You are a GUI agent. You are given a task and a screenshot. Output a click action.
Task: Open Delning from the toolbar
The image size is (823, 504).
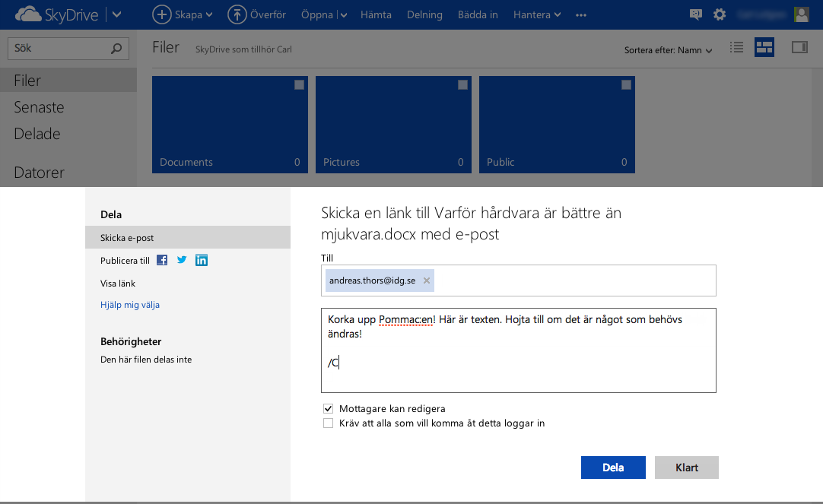(424, 14)
